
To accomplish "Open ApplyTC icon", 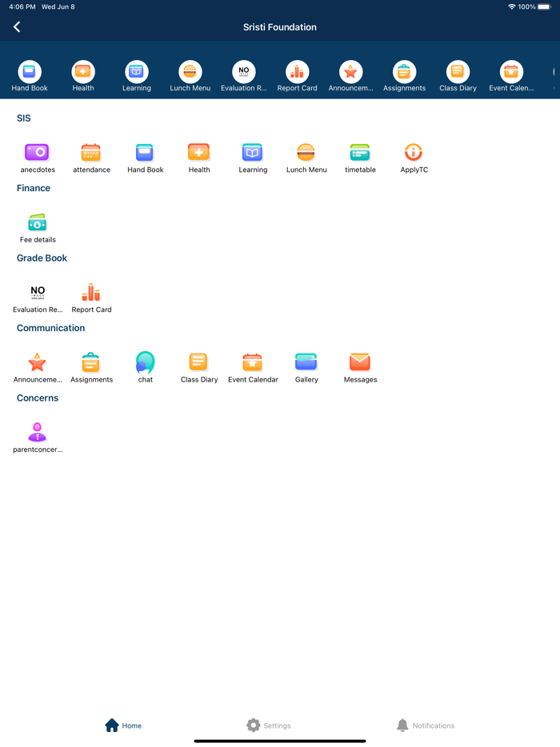I will 414,153.
